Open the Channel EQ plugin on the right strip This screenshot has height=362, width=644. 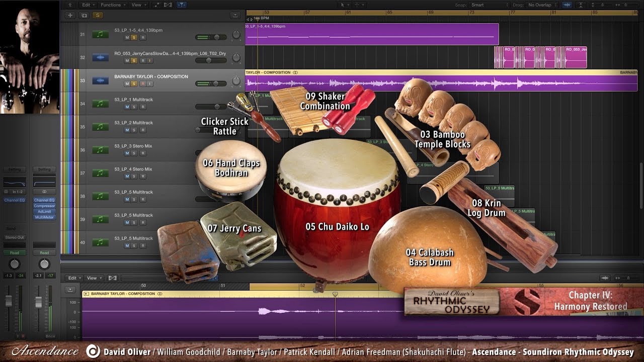44,200
